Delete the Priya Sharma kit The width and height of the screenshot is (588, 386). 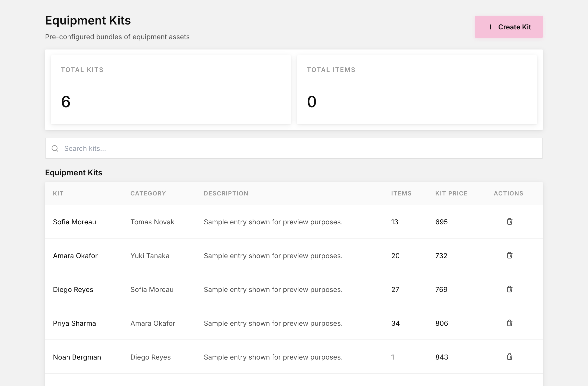(x=509, y=323)
